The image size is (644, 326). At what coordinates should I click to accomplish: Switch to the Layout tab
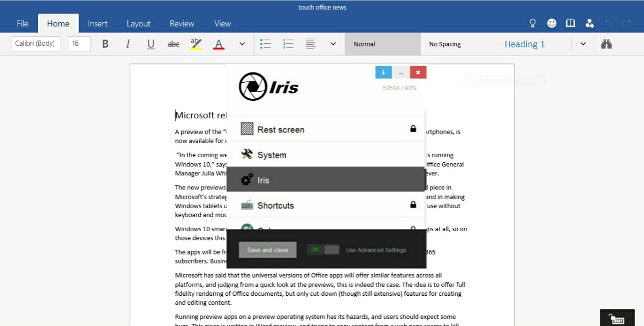(138, 23)
